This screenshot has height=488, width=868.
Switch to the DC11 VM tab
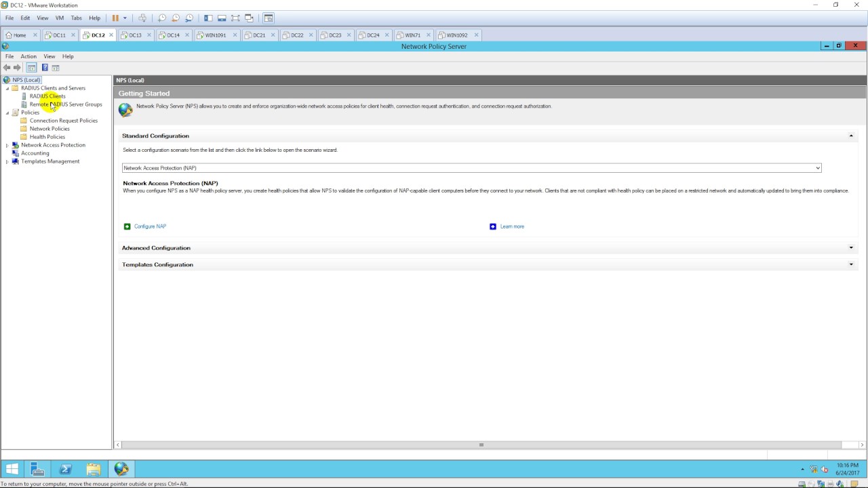(x=59, y=35)
